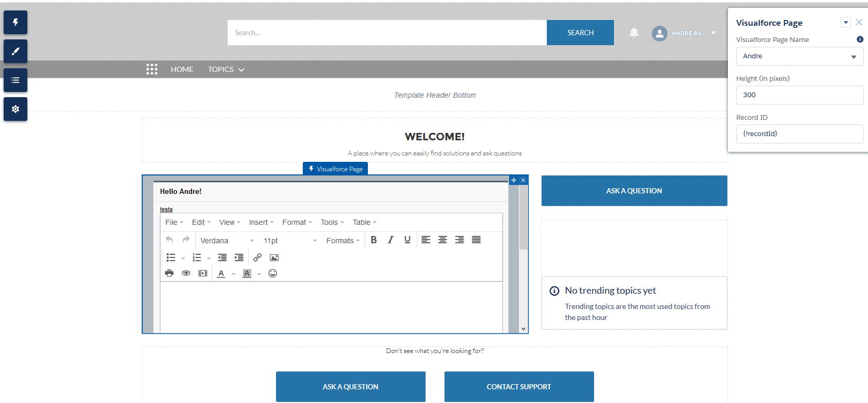Click the sidebar Ask a Question button
This screenshot has width=868, height=403.
point(634,191)
